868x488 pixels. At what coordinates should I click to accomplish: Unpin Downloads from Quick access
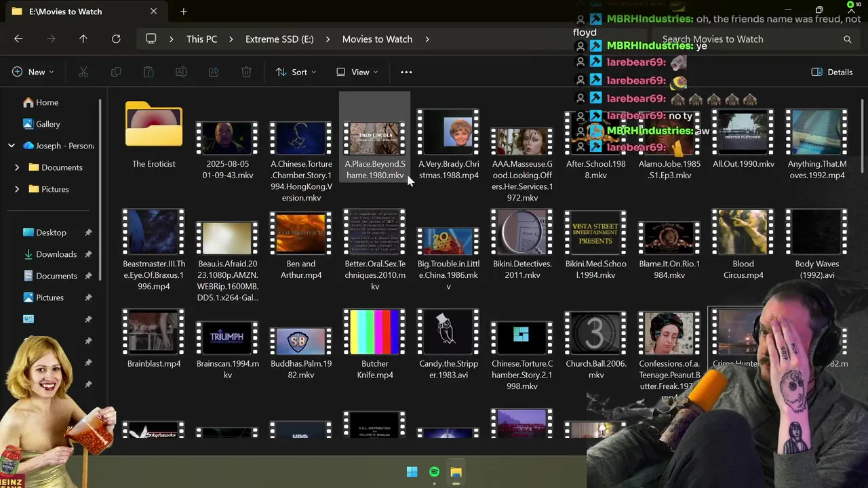[x=88, y=254]
